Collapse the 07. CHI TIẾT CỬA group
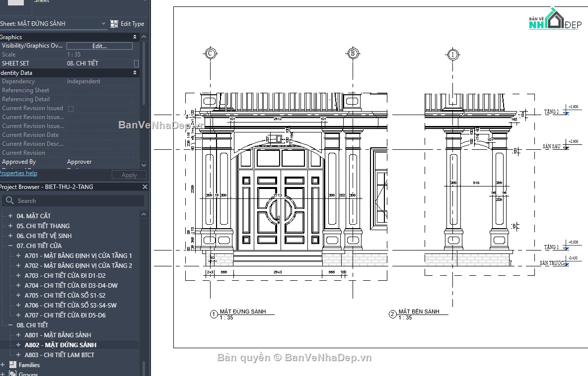588x376 pixels. pyautogui.click(x=10, y=246)
